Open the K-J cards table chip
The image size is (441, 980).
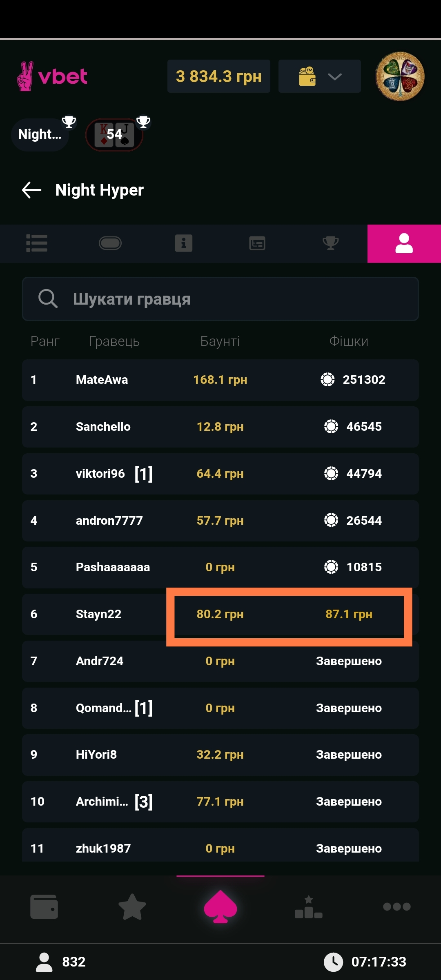tap(114, 134)
